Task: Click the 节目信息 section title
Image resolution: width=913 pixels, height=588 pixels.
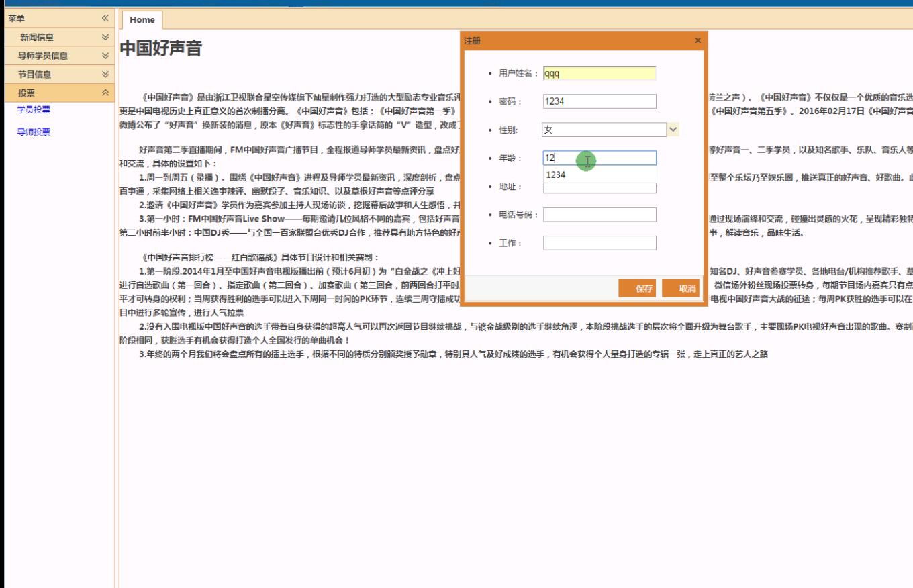Action: (35, 75)
